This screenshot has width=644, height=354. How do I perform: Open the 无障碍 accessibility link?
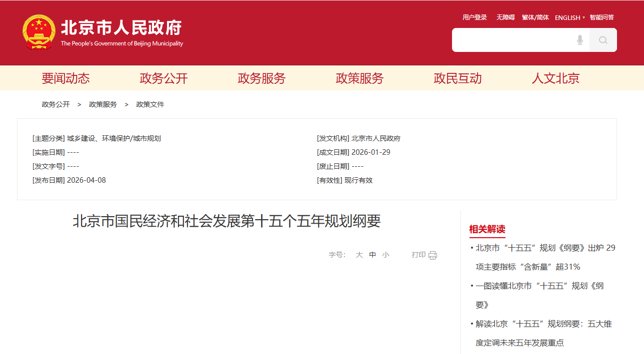(505, 17)
